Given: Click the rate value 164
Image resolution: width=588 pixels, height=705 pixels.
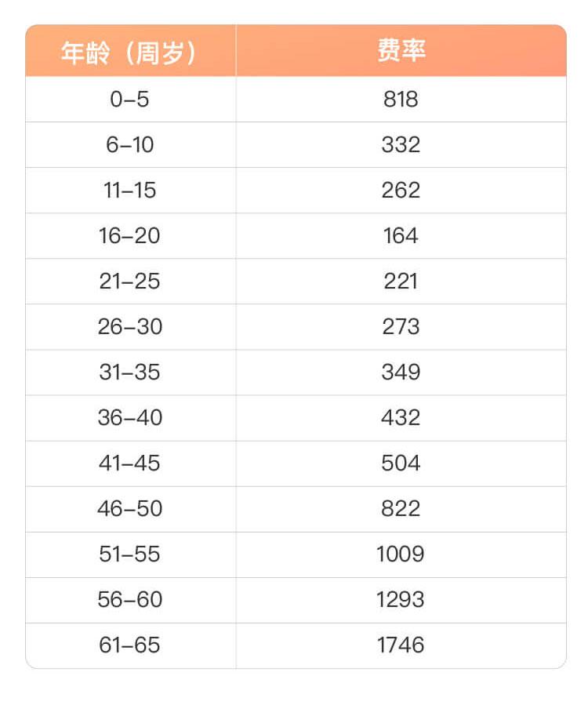Looking at the screenshot, I should click(401, 236).
